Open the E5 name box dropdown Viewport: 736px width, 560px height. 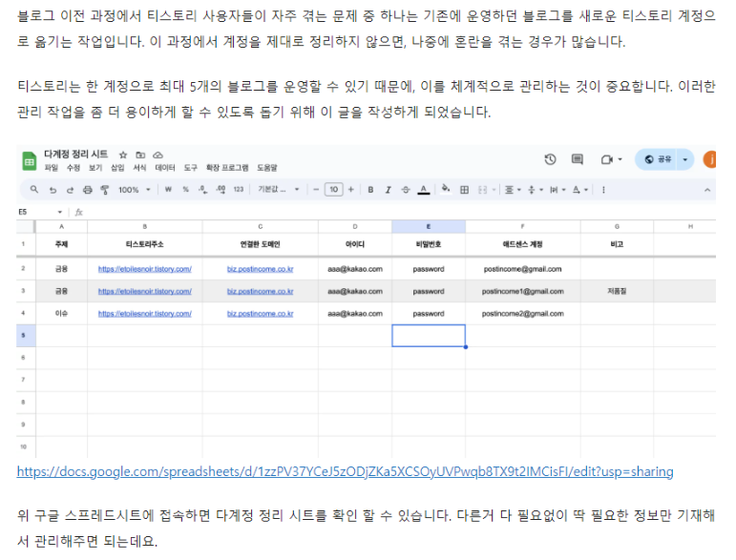pyautogui.click(x=59, y=212)
